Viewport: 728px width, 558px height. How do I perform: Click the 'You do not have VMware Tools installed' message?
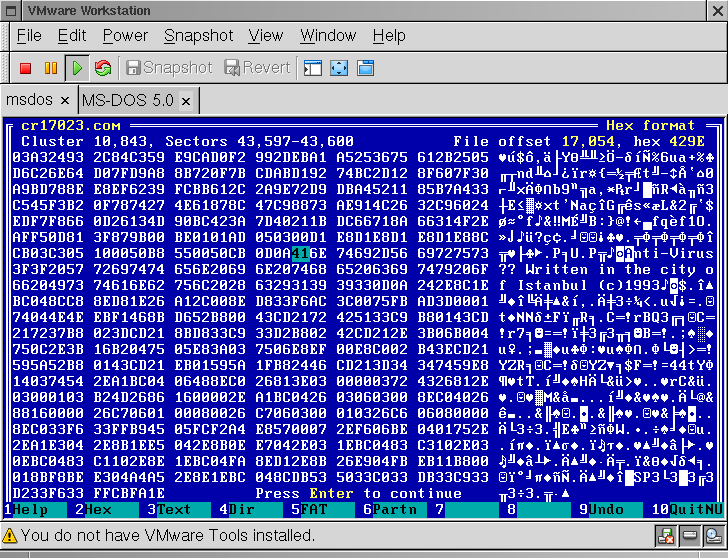[x=168, y=536]
